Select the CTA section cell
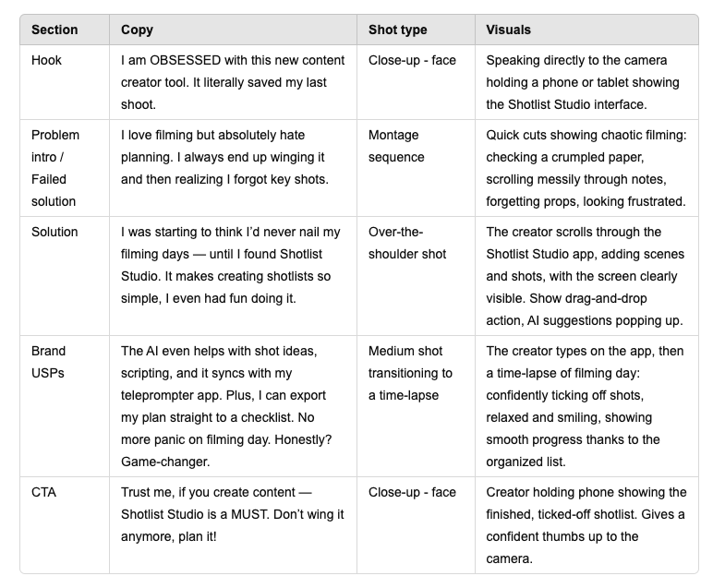This screenshot has height=588, width=725. (45, 492)
